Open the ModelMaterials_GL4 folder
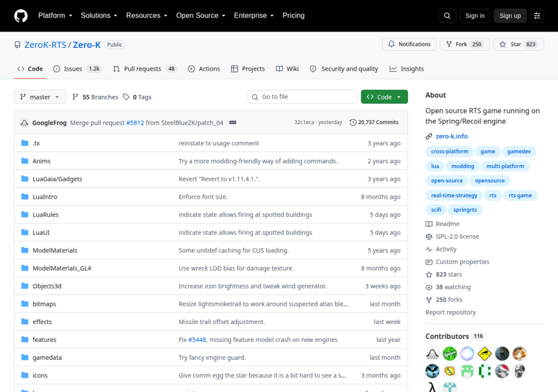 (x=62, y=268)
